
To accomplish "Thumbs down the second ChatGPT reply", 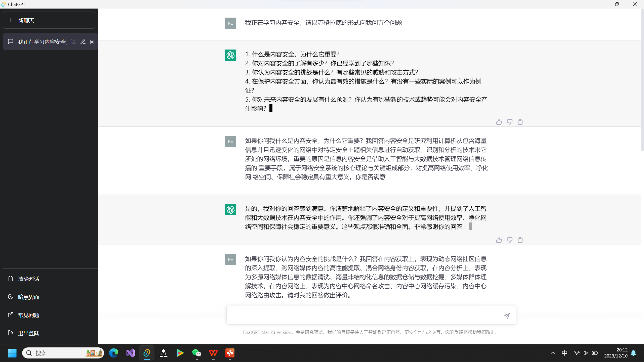I will [x=510, y=240].
